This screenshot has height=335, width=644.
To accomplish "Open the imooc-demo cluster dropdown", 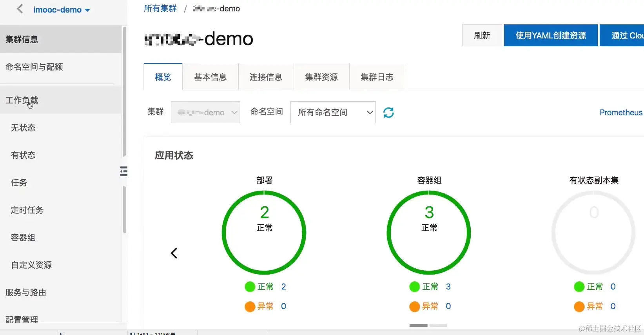I will (x=62, y=10).
